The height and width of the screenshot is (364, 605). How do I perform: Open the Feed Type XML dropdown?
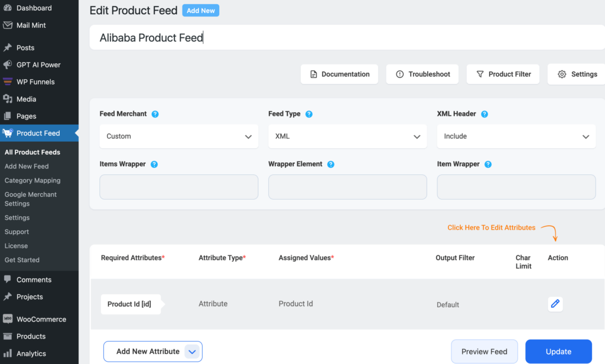coord(347,136)
